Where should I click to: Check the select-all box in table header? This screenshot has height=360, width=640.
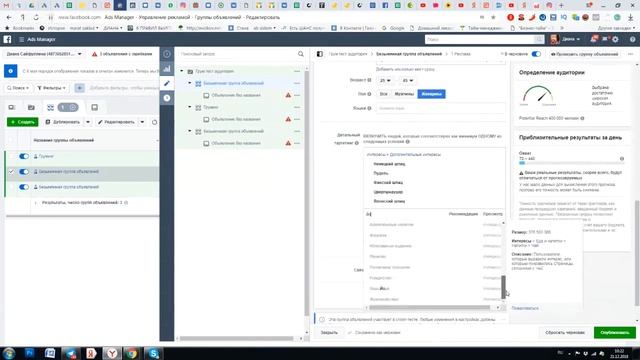pos(11,140)
